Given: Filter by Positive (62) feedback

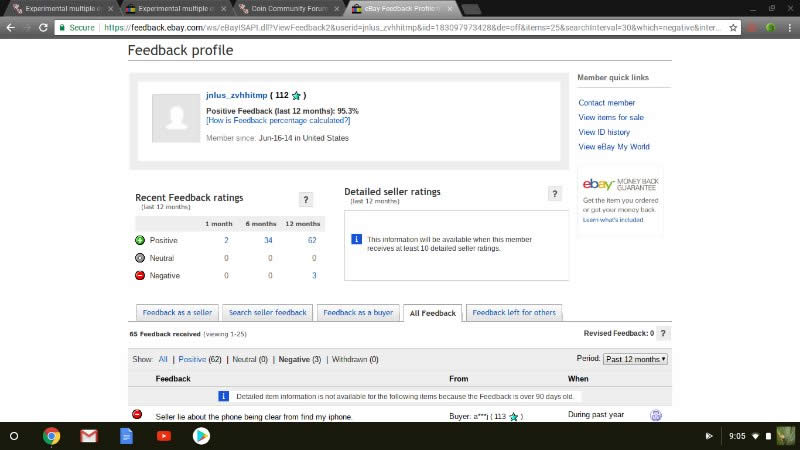Looking at the screenshot, I should (x=199, y=360).
